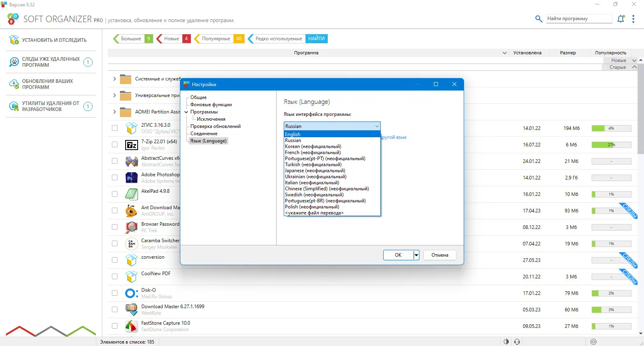Select the Disk-O program icon
644x346 pixels.
point(132,293)
